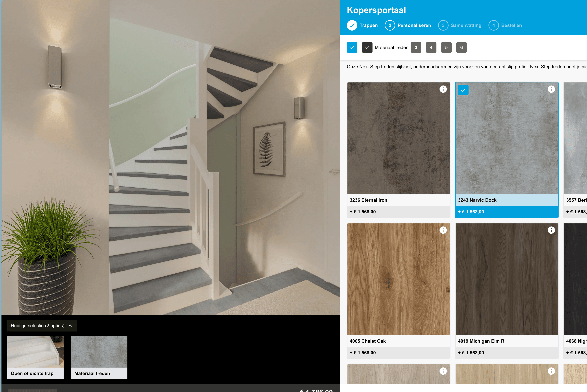The height and width of the screenshot is (392, 587).
Task: Collapse the Huidige selectie panel
Action: click(x=37, y=326)
